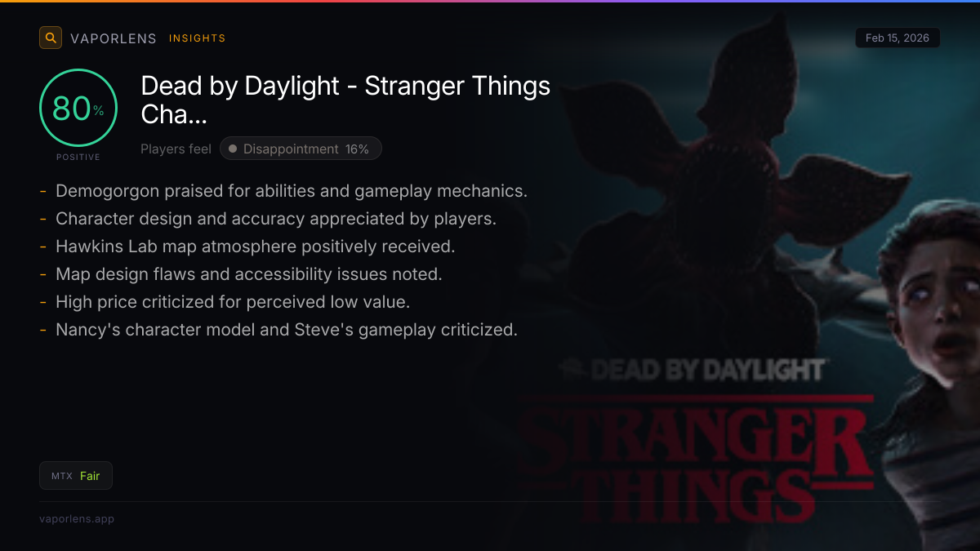Click the gray dot beside Disappointment
The width and height of the screenshot is (980, 551).
point(233,149)
